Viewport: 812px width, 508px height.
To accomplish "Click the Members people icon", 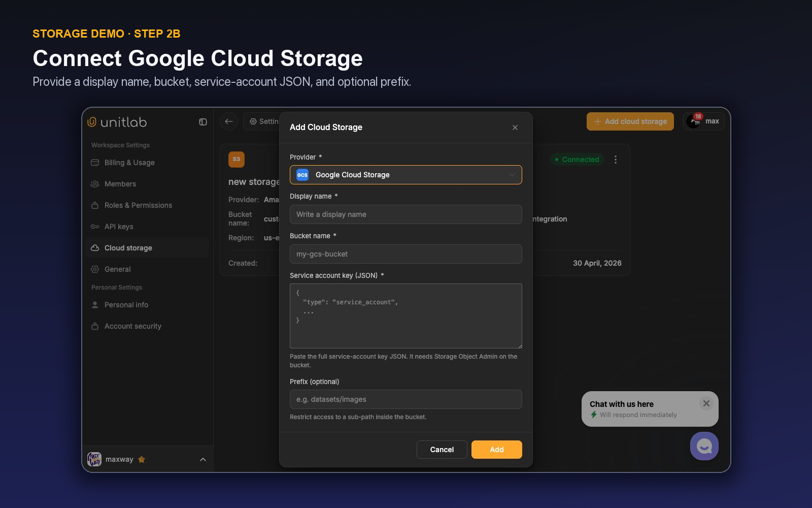I will (x=95, y=184).
